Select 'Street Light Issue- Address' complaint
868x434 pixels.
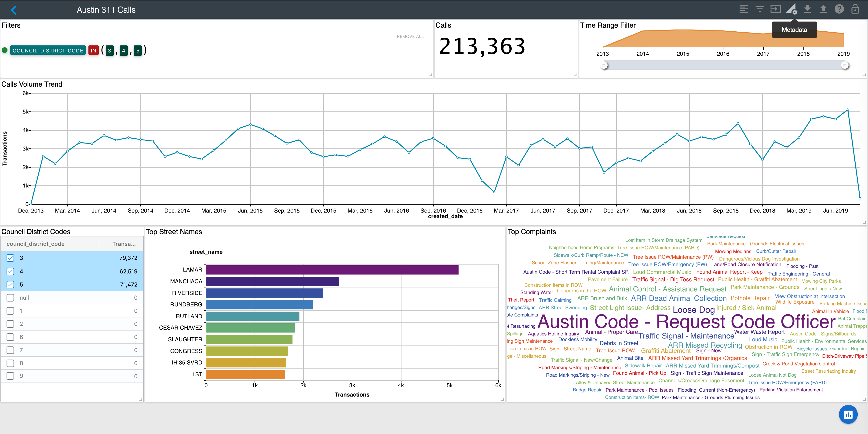(x=630, y=308)
